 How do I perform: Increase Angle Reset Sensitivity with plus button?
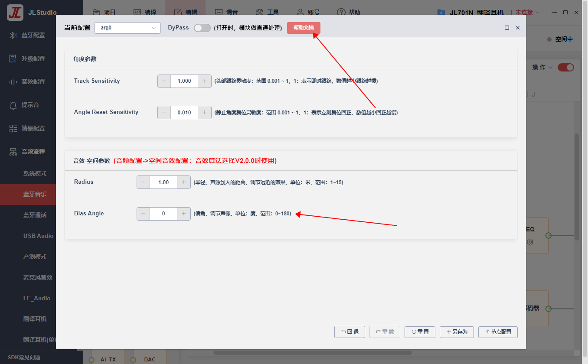coord(205,112)
